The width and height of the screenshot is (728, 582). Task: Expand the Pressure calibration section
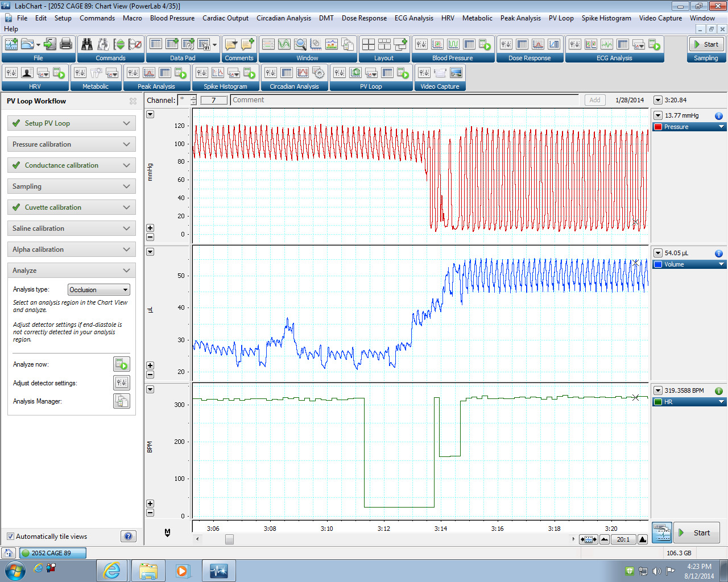[x=71, y=144]
